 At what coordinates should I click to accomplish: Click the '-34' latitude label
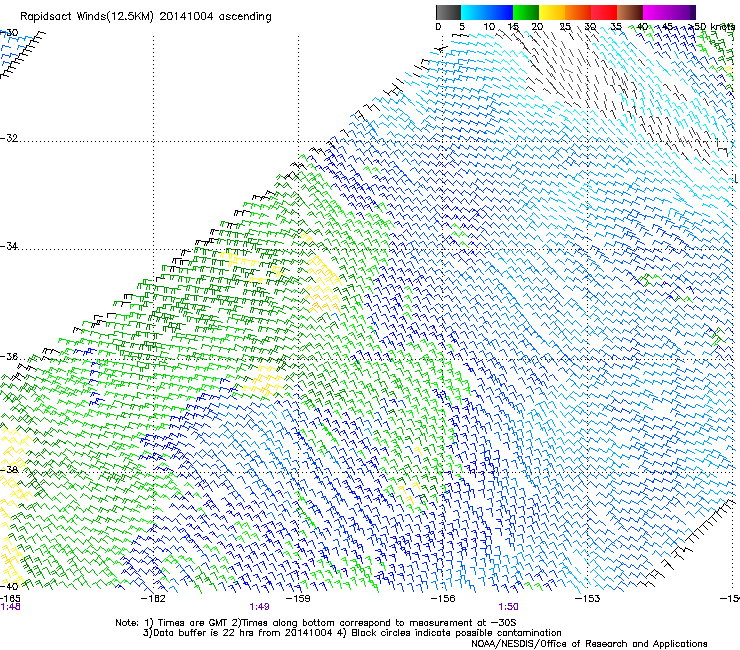coord(9,246)
